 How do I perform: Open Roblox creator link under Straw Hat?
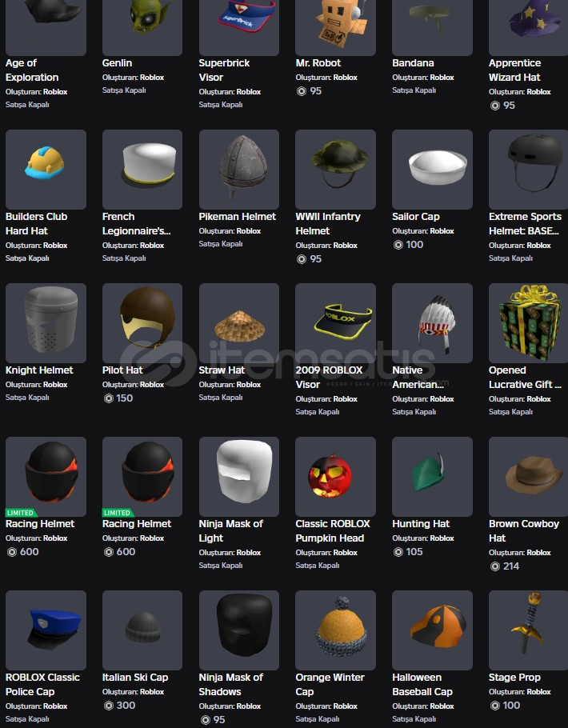[249, 385]
